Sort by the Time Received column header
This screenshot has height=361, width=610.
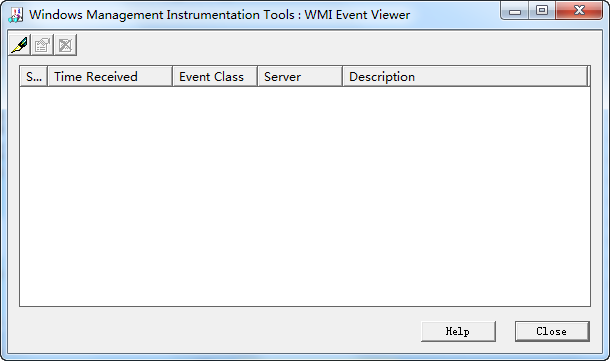[x=110, y=76]
